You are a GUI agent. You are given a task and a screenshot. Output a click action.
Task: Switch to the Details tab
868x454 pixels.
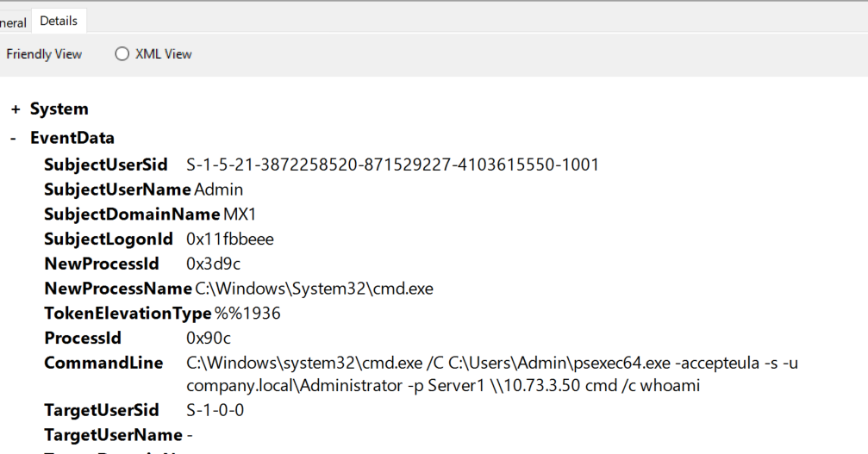click(x=59, y=21)
